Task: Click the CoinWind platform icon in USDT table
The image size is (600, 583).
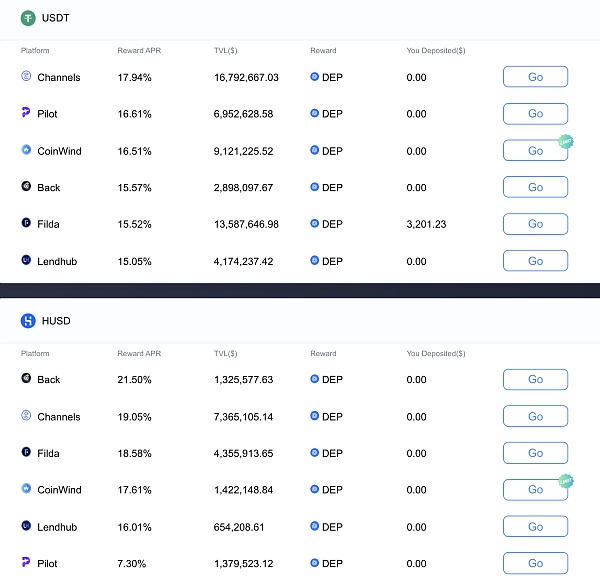Action: coord(26,150)
